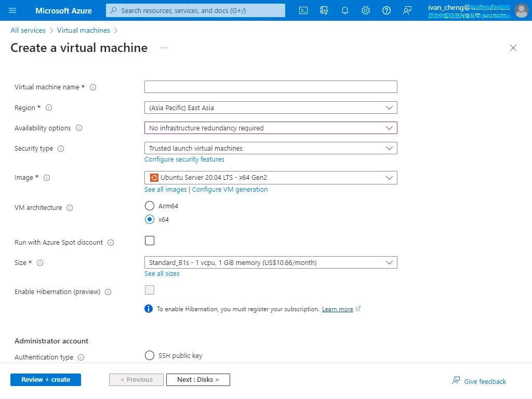
Task: Show info tooltip for Azure Spot discount
Action: [x=111, y=242]
